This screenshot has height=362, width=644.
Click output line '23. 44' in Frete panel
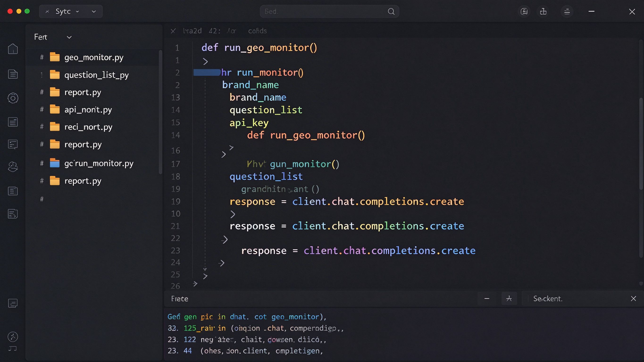(245, 351)
